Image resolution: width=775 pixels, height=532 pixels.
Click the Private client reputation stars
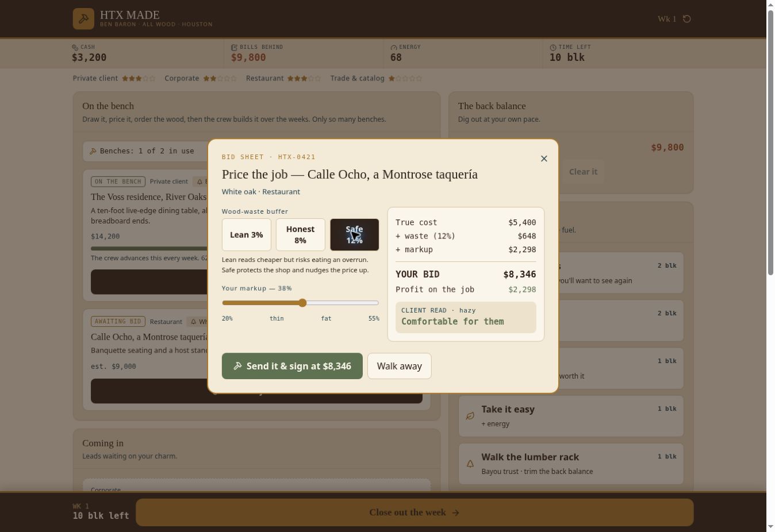(139, 79)
